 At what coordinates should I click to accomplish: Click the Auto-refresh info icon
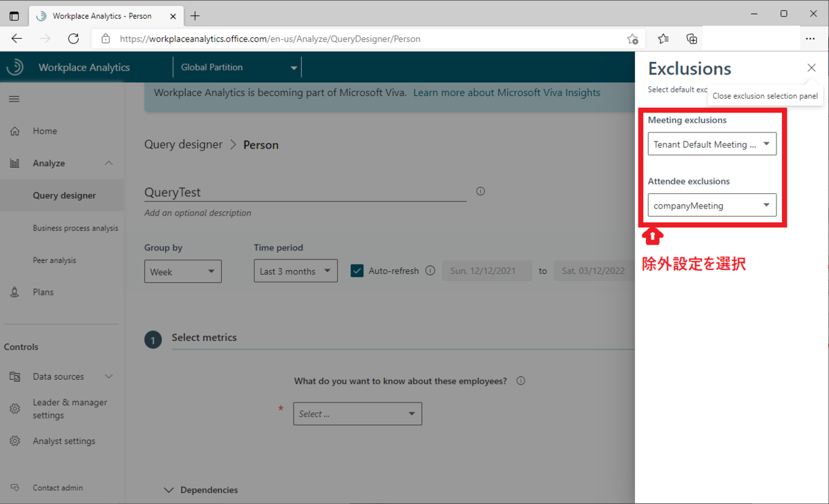430,271
